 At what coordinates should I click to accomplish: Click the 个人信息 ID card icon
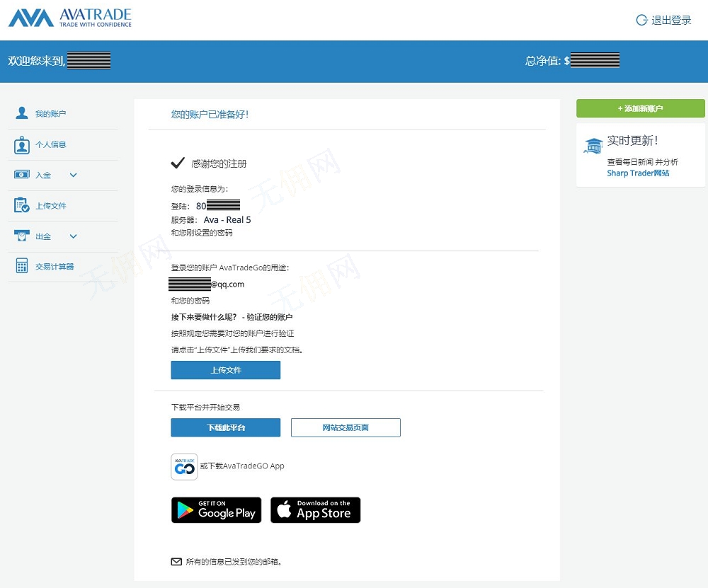point(22,145)
